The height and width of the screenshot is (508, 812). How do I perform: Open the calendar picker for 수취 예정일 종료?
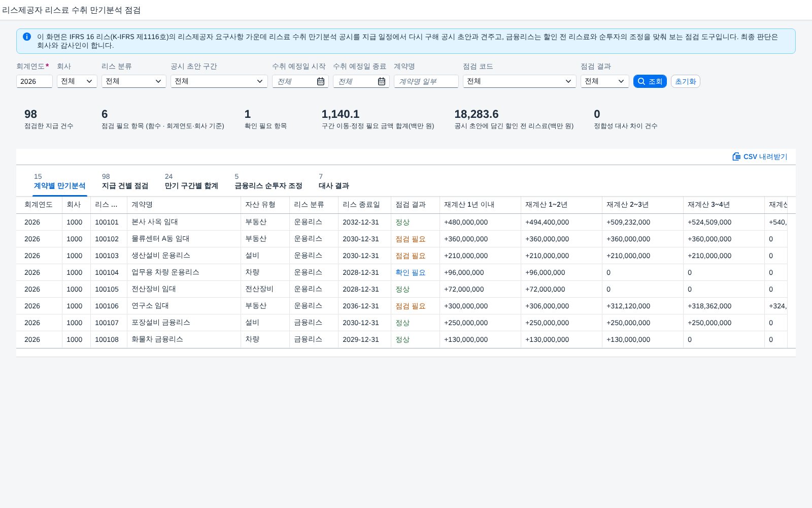click(382, 81)
